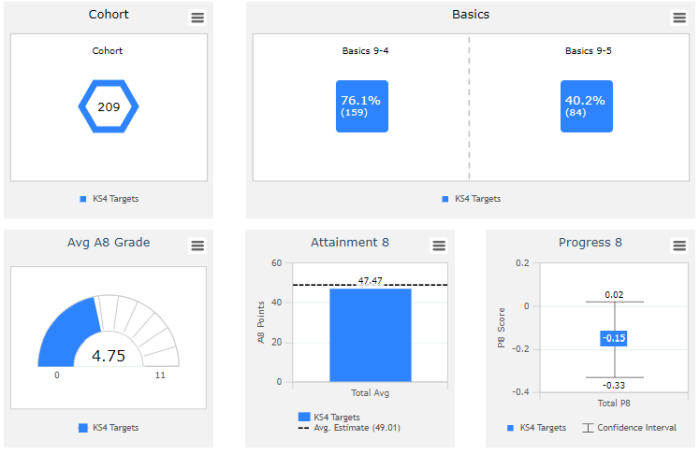Open the Cohort chart hamburger menu
The image size is (700, 455).
click(x=198, y=17)
